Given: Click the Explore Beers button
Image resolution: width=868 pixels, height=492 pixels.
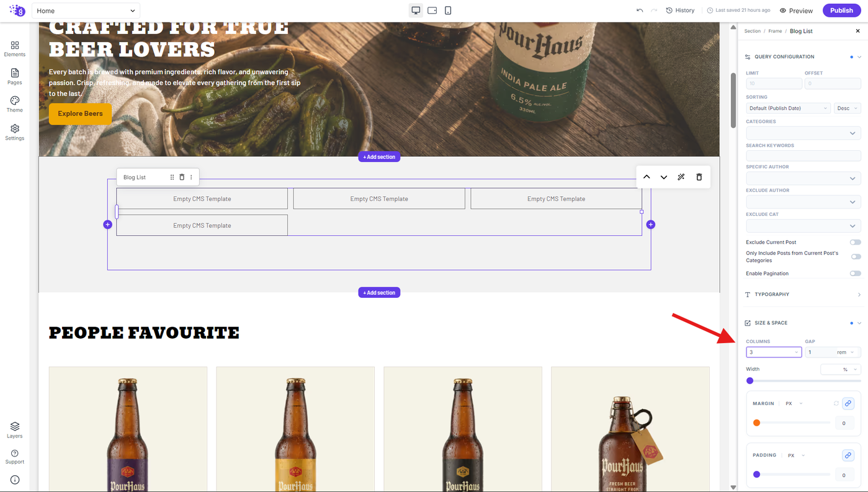Looking at the screenshot, I should point(80,114).
